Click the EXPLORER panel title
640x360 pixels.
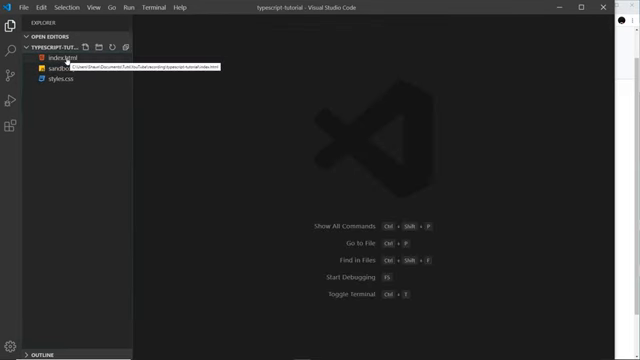click(x=43, y=23)
